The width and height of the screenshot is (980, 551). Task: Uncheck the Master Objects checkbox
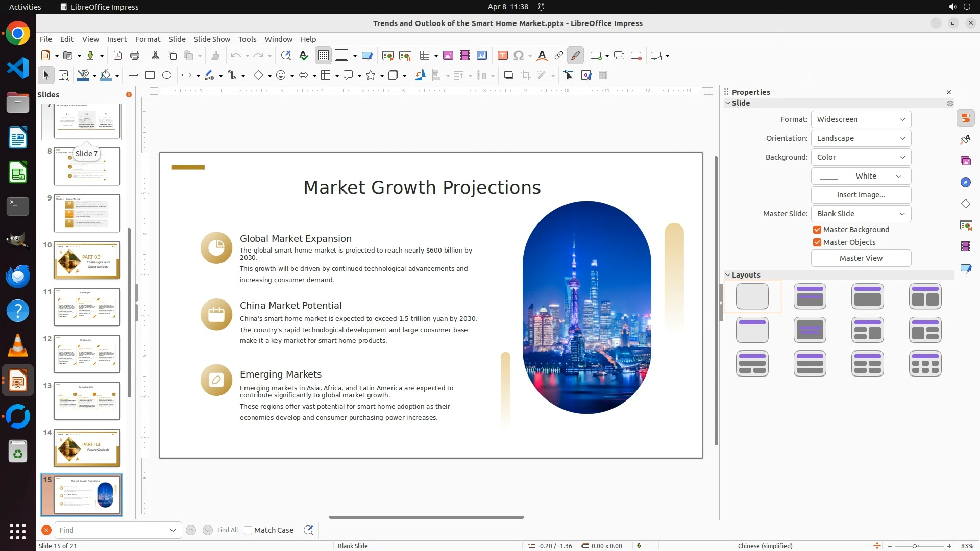817,242
